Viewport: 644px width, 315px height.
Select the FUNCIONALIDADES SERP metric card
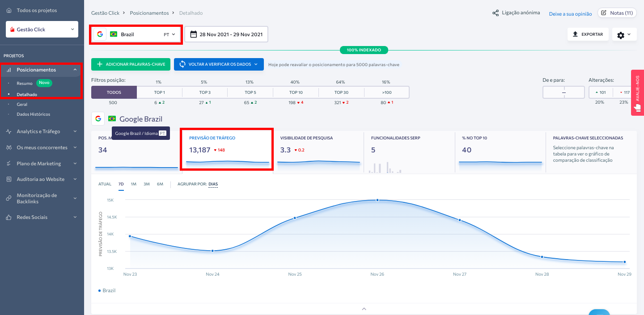(x=409, y=152)
